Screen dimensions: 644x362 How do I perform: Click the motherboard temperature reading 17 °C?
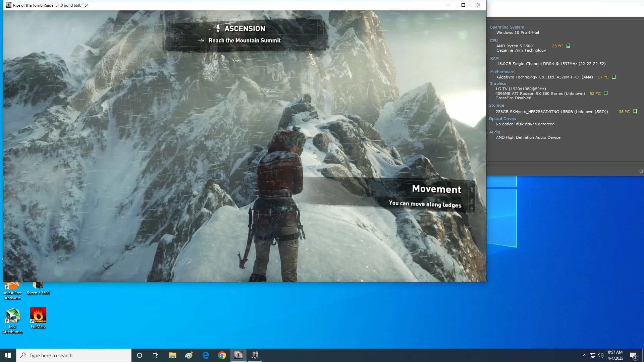tap(603, 77)
